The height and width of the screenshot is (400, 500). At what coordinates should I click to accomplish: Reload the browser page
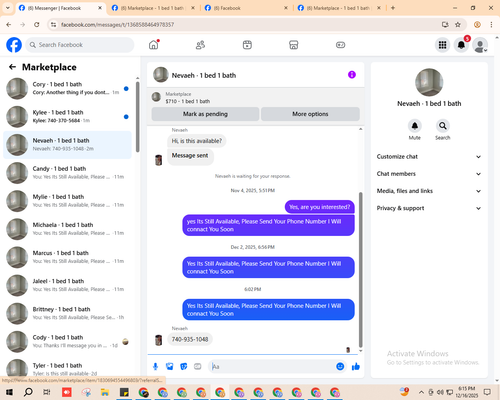(37, 24)
